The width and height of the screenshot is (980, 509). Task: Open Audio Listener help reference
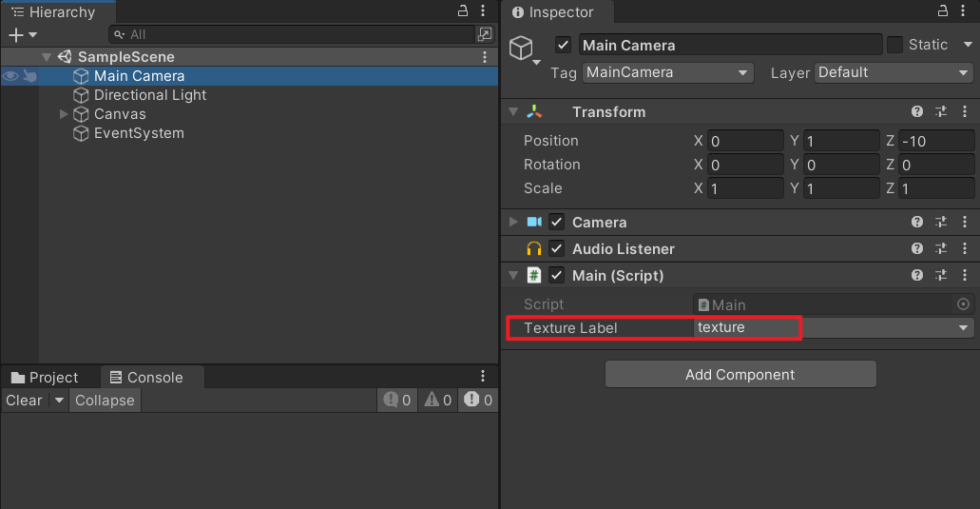pyautogui.click(x=917, y=248)
